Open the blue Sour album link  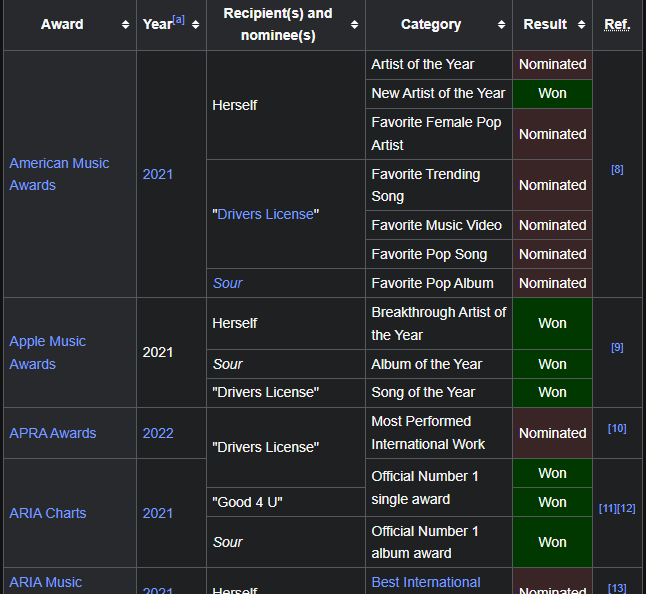click(227, 283)
